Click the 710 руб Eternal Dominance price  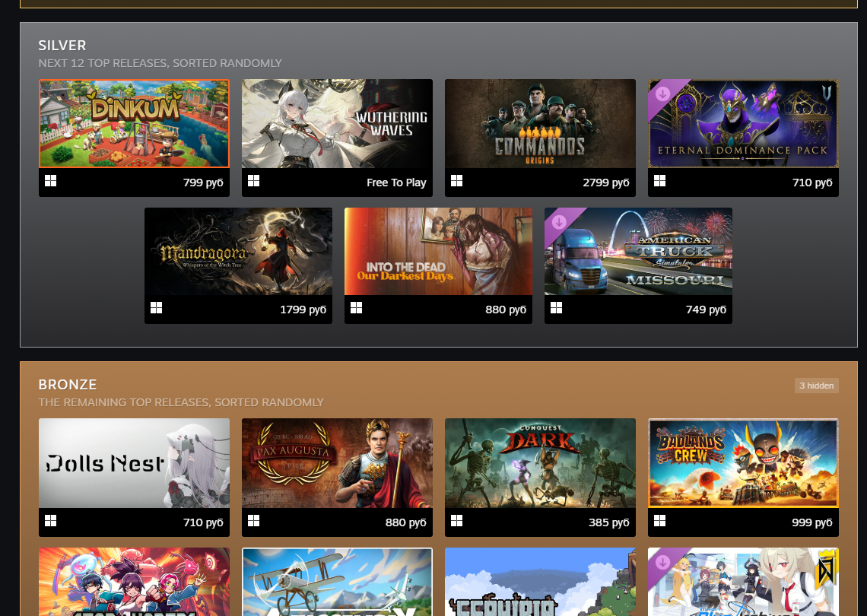(811, 183)
